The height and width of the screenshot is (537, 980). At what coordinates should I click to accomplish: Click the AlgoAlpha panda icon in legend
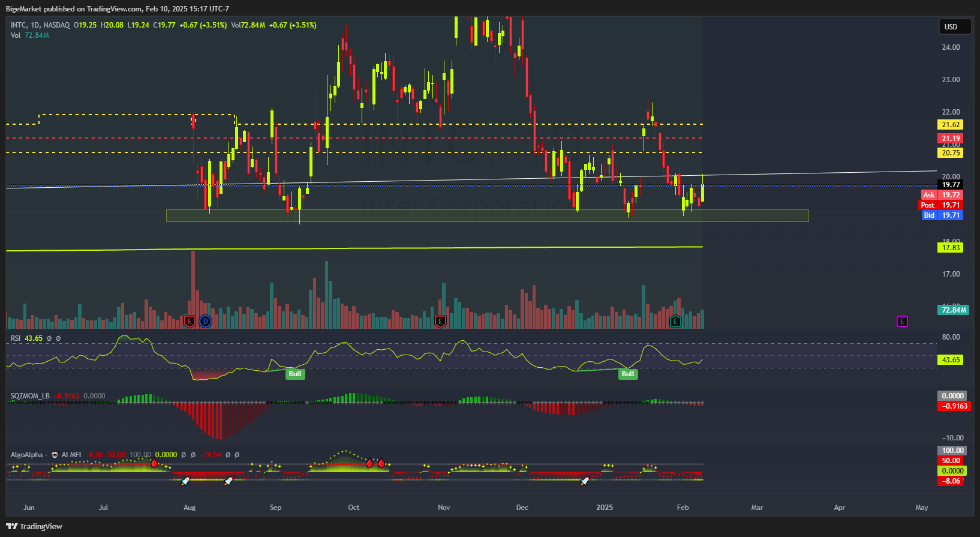55,455
